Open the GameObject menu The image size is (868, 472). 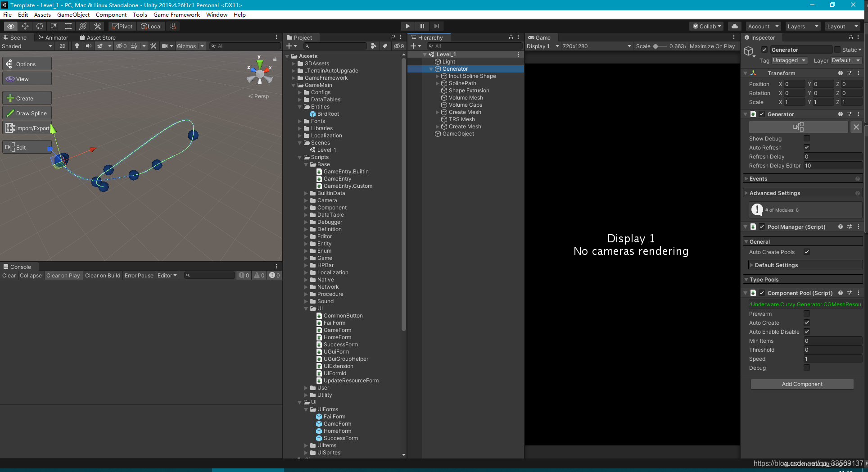(x=73, y=14)
